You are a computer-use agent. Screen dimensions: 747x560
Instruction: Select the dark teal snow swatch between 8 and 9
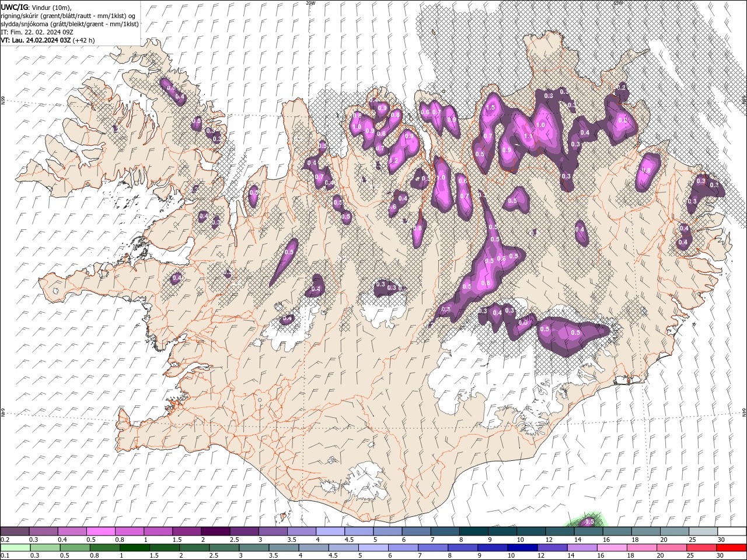click(x=473, y=531)
